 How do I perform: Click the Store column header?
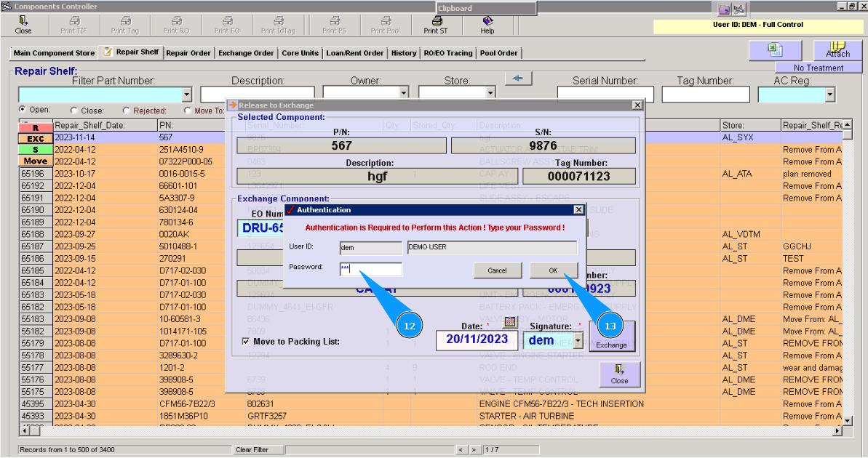click(751, 125)
